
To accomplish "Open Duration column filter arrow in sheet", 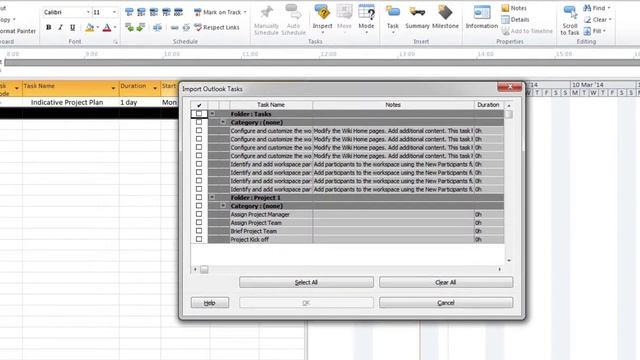I will (155, 88).
